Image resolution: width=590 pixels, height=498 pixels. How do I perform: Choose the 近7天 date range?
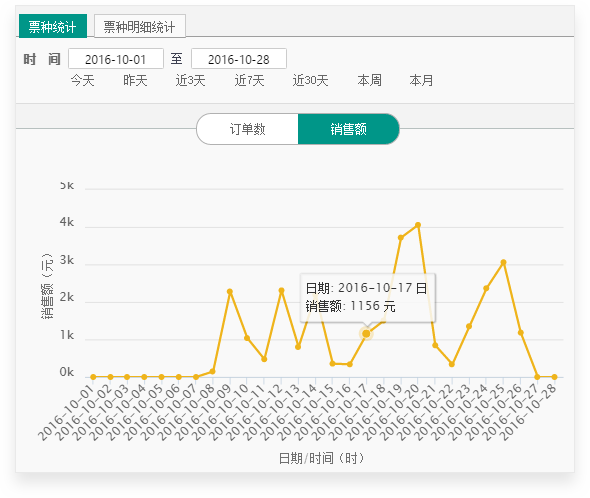pyautogui.click(x=249, y=80)
